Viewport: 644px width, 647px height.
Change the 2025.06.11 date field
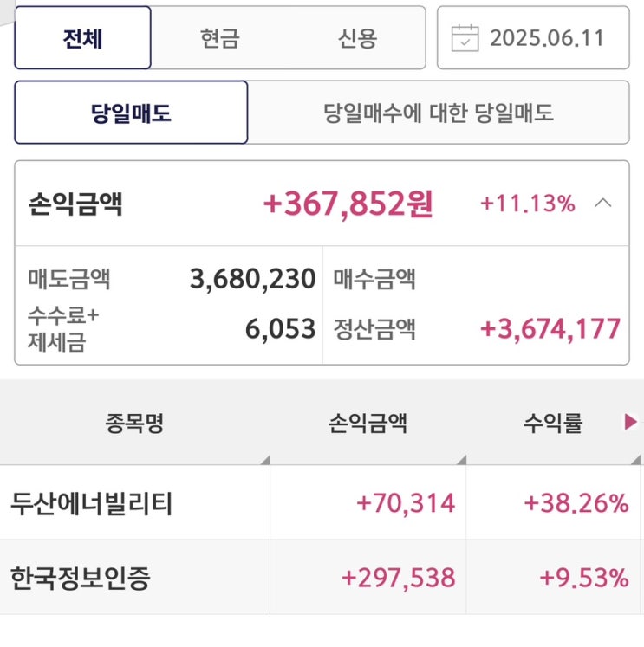(x=546, y=38)
